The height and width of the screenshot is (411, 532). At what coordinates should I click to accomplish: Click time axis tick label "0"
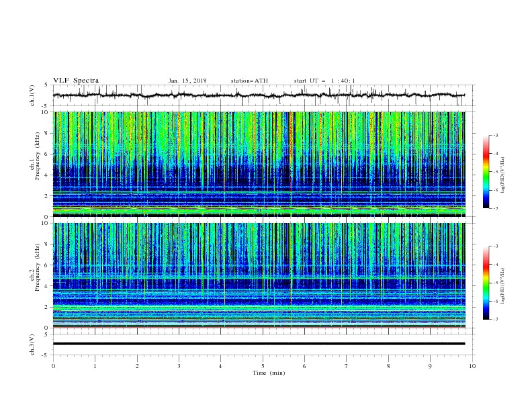click(53, 366)
